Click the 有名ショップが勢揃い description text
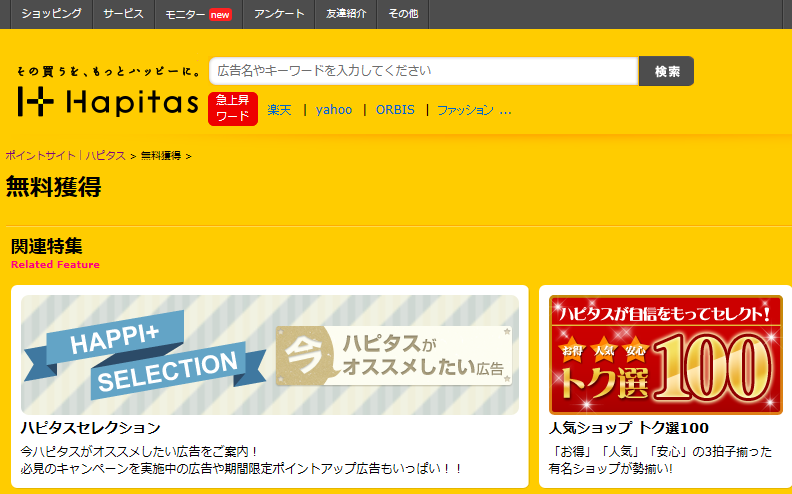The height and width of the screenshot is (494, 792). tap(611, 469)
